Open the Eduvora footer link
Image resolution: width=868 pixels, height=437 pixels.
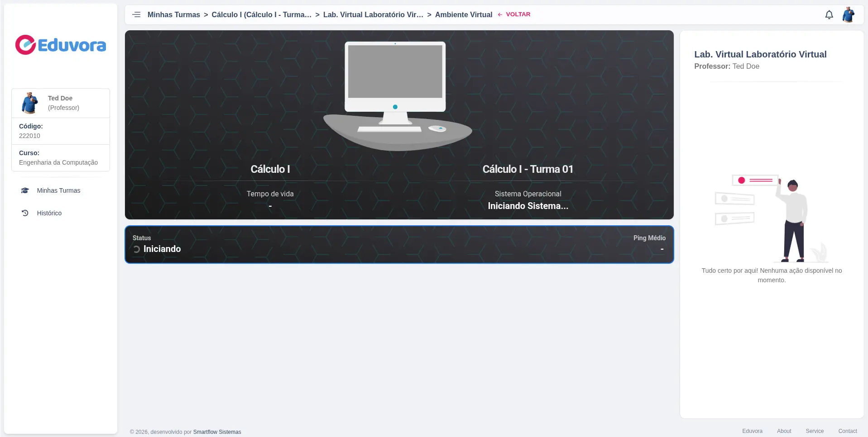(752, 431)
